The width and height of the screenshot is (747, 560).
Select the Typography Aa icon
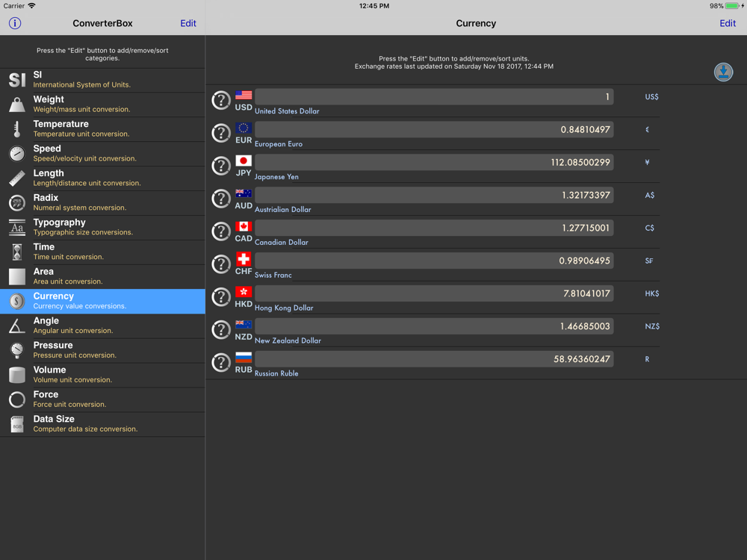click(x=17, y=227)
